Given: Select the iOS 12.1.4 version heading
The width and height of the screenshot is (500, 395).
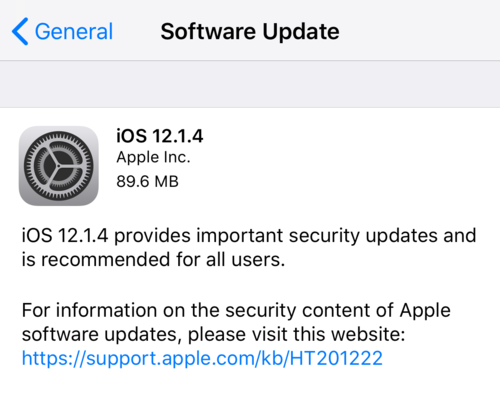Looking at the screenshot, I should click(160, 136).
